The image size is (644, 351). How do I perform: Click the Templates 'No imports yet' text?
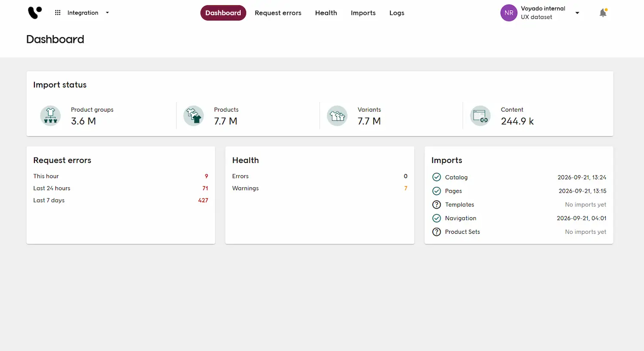point(586,205)
